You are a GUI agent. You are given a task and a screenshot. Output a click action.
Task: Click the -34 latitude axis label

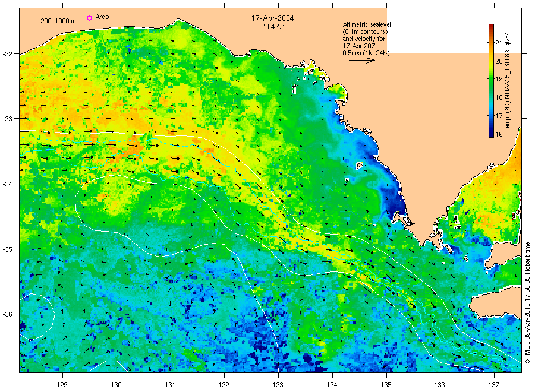click(x=7, y=184)
